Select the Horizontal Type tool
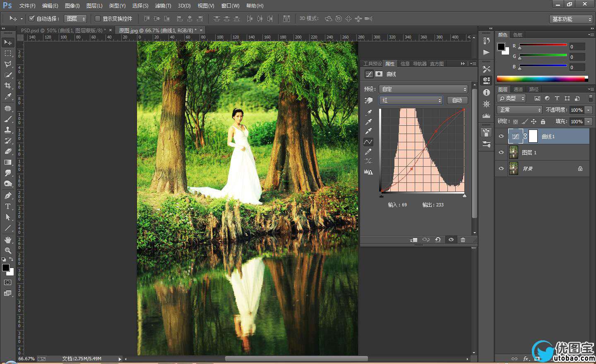The width and height of the screenshot is (596, 364). point(8,206)
